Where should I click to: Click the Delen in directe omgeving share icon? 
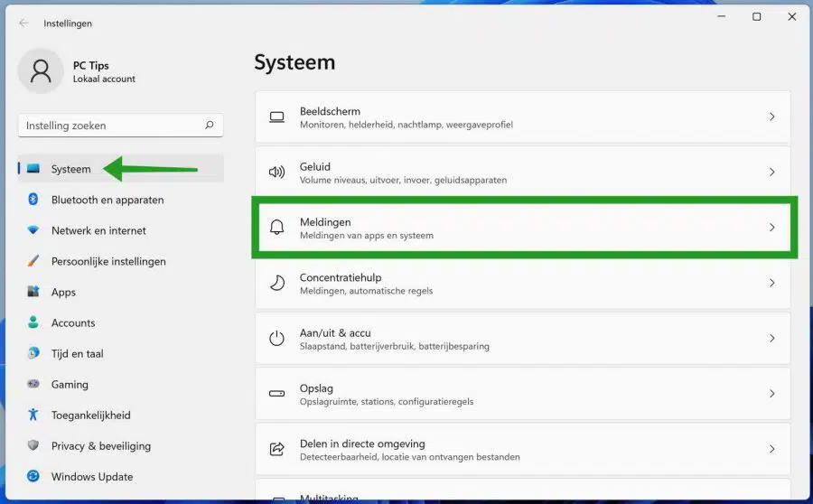277,449
